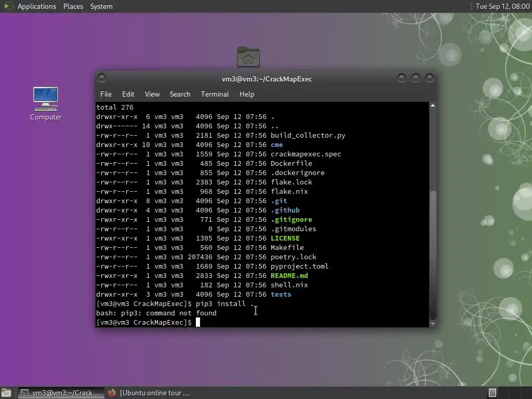Click build_collector.py in the listing

pyautogui.click(x=308, y=136)
